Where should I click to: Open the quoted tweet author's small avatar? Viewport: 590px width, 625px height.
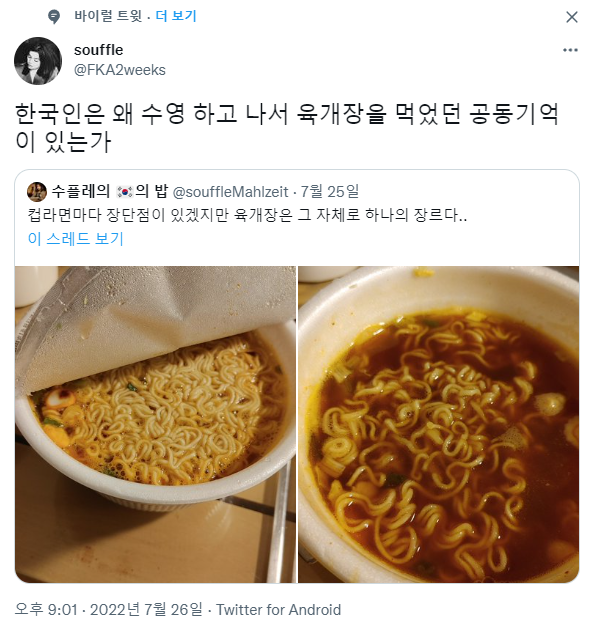click(x=37, y=192)
